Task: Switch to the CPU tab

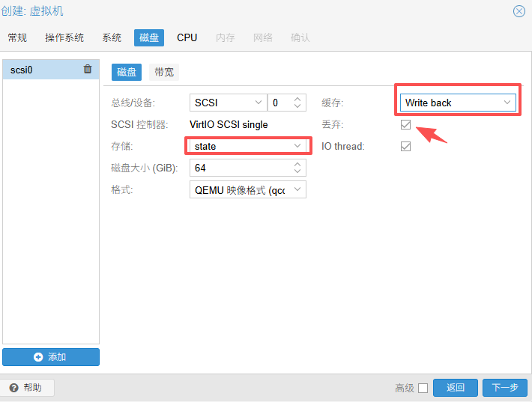Action: pos(187,37)
